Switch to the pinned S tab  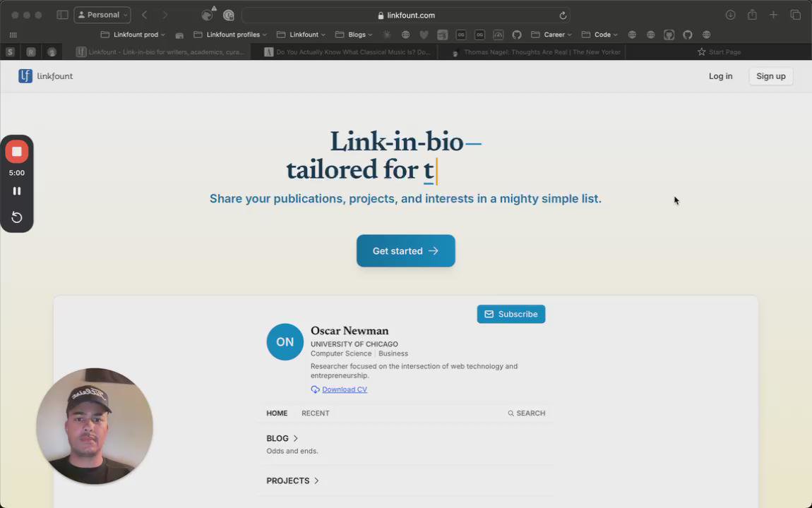10,52
